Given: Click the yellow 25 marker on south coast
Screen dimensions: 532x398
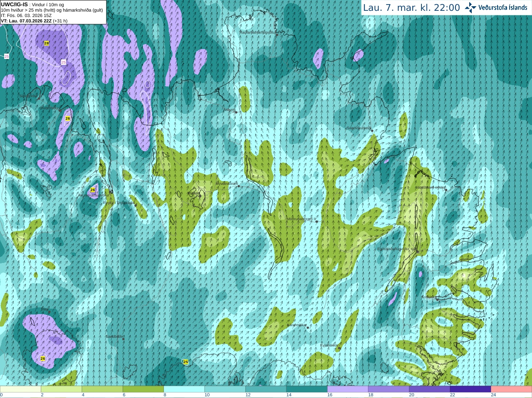Looking at the screenshot, I should [x=186, y=362].
